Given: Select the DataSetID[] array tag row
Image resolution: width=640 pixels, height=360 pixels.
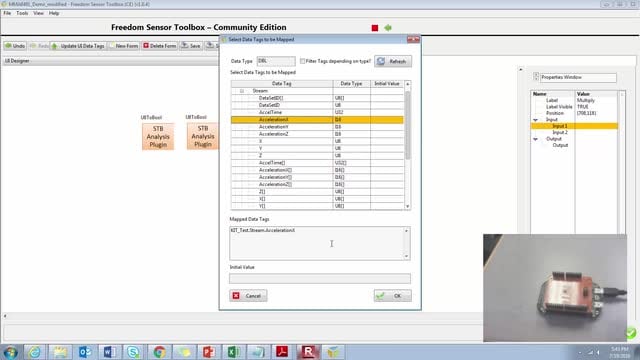Looking at the screenshot, I should click(317, 98).
